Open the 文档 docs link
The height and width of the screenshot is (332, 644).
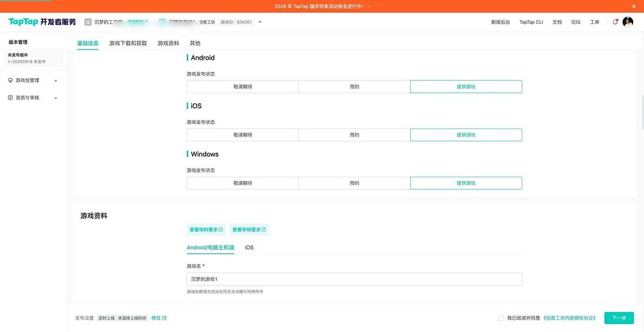(x=557, y=22)
